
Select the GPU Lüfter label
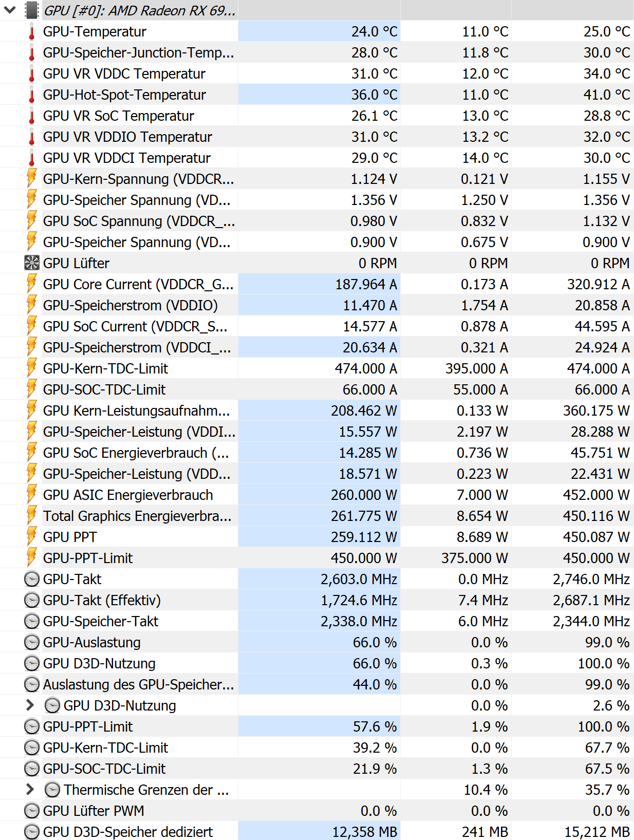pos(76,263)
